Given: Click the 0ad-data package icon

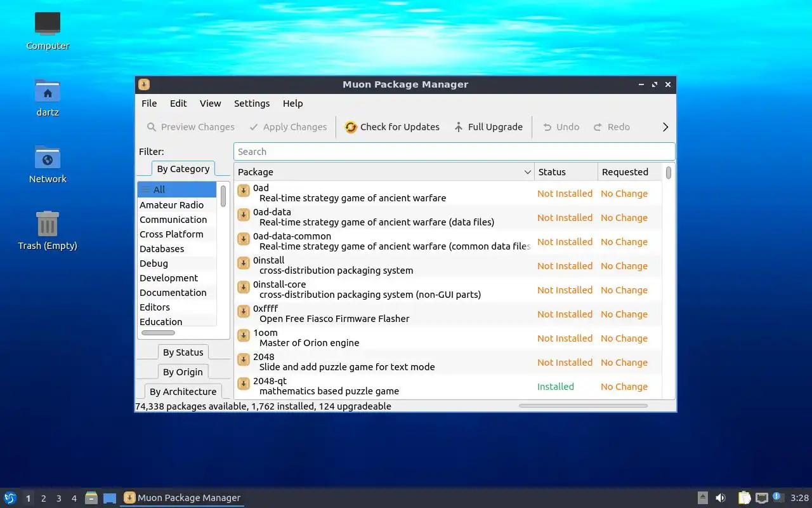Looking at the screenshot, I should (x=244, y=215).
